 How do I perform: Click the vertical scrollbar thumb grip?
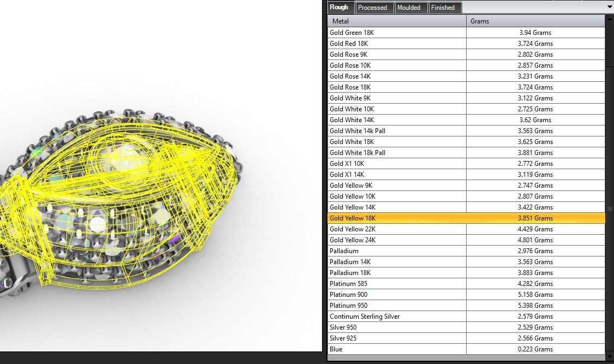pyautogui.click(x=610, y=208)
